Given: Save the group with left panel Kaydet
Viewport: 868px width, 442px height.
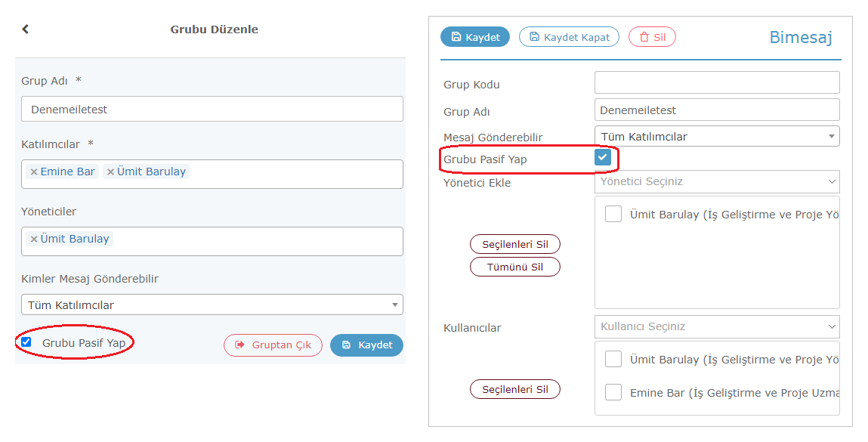Looking at the screenshot, I should pyautogui.click(x=366, y=345).
